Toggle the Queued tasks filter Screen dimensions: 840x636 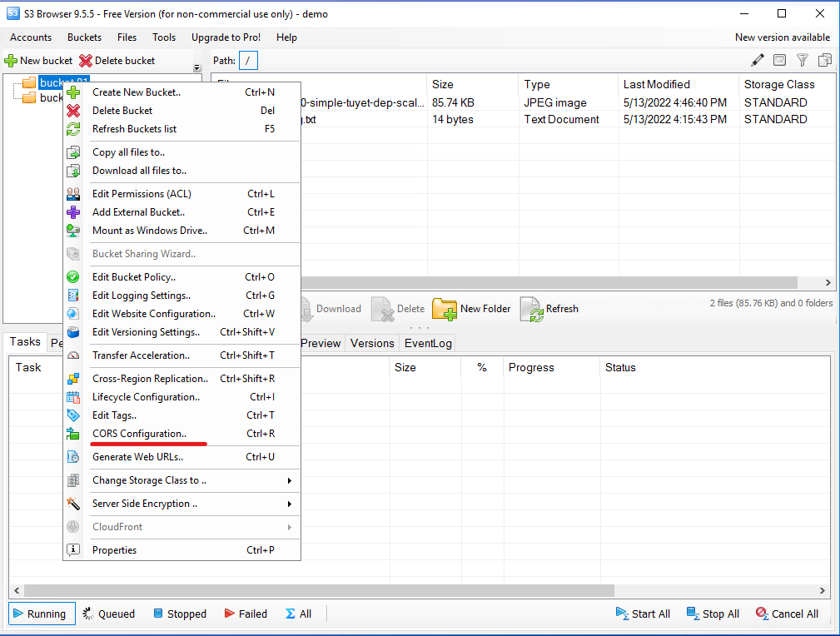[x=108, y=614]
